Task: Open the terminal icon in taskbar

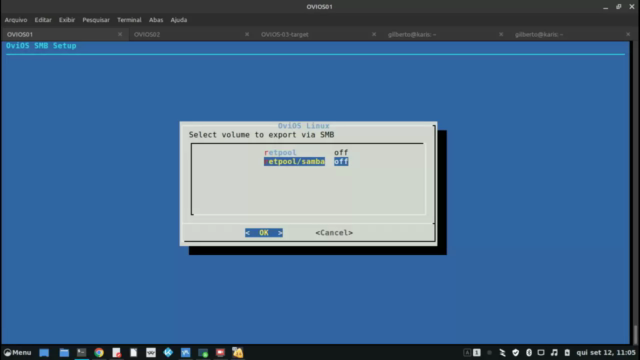Action: [x=82, y=353]
